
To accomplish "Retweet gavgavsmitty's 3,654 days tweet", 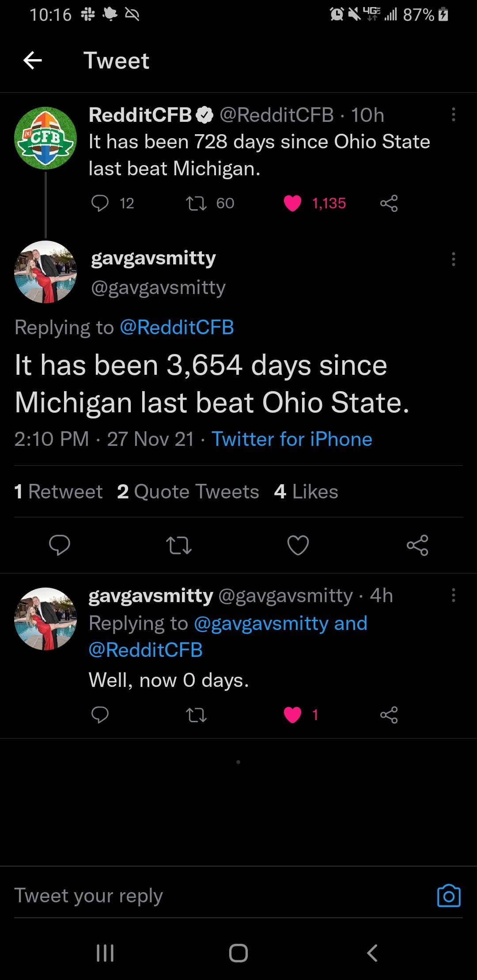I will coord(178,546).
